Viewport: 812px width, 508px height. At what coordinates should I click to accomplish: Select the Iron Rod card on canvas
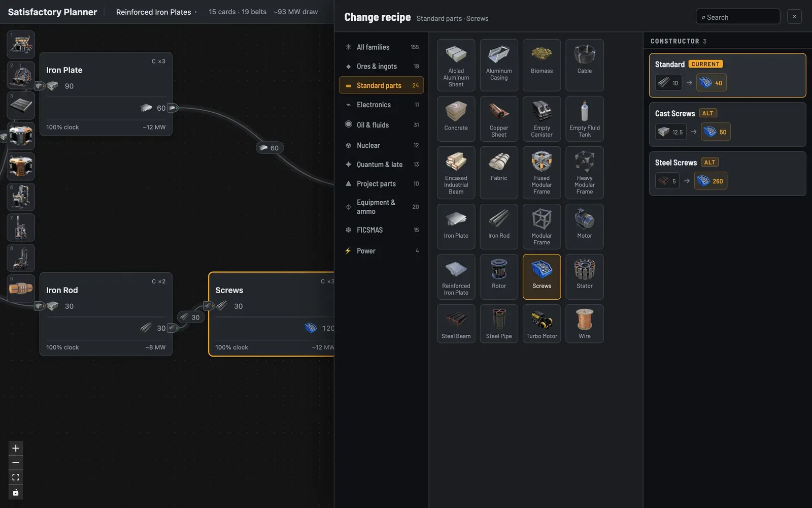pyautogui.click(x=106, y=314)
